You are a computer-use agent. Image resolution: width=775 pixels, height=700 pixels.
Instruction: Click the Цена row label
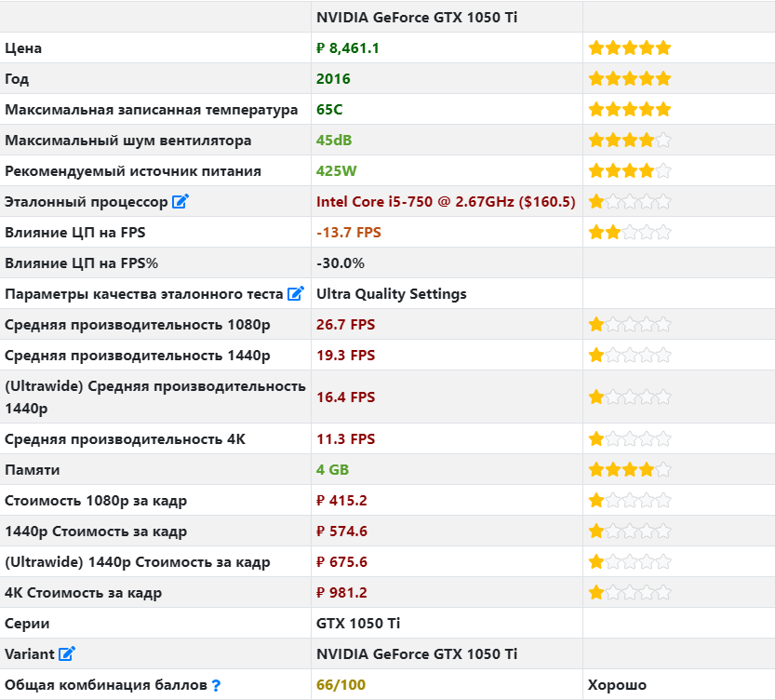click(x=23, y=48)
